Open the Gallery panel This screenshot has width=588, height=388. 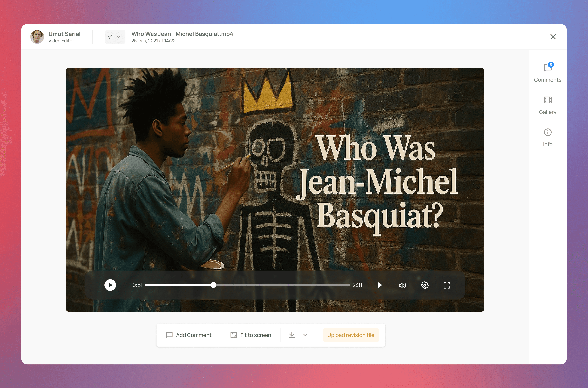click(x=547, y=105)
